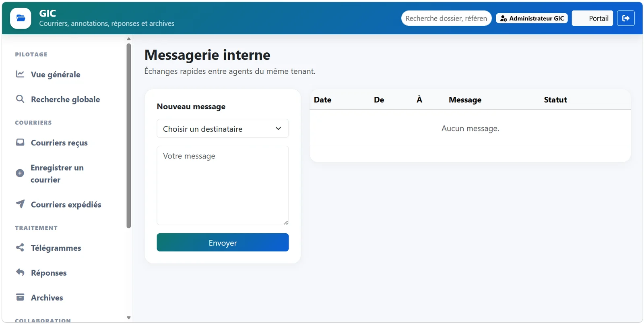The image size is (644, 324).
Task: Click the Statut column header
Action: 555,100
